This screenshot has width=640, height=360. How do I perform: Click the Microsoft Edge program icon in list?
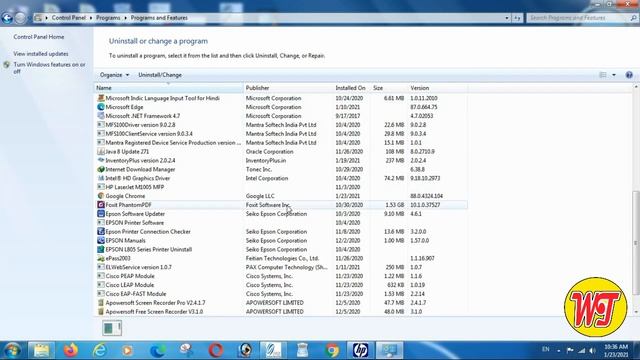point(101,107)
